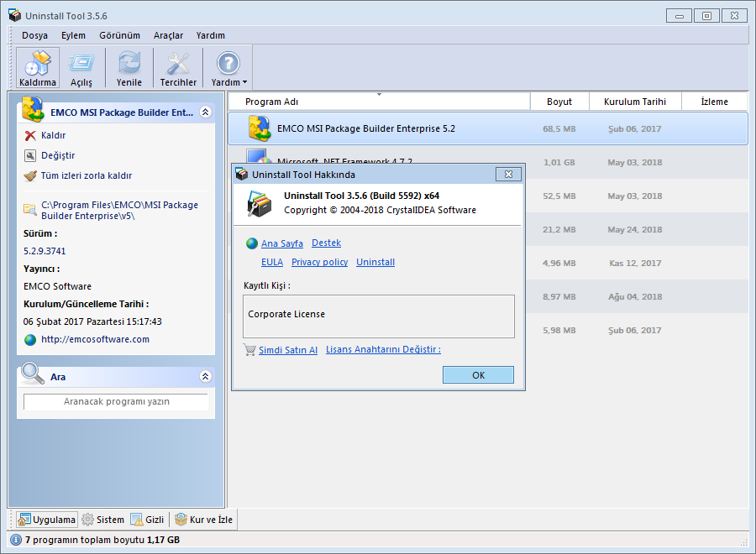This screenshot has height=554, width=756.
Task: Click Tüm izleri zorla kaldır
Action: pos(87,175)
